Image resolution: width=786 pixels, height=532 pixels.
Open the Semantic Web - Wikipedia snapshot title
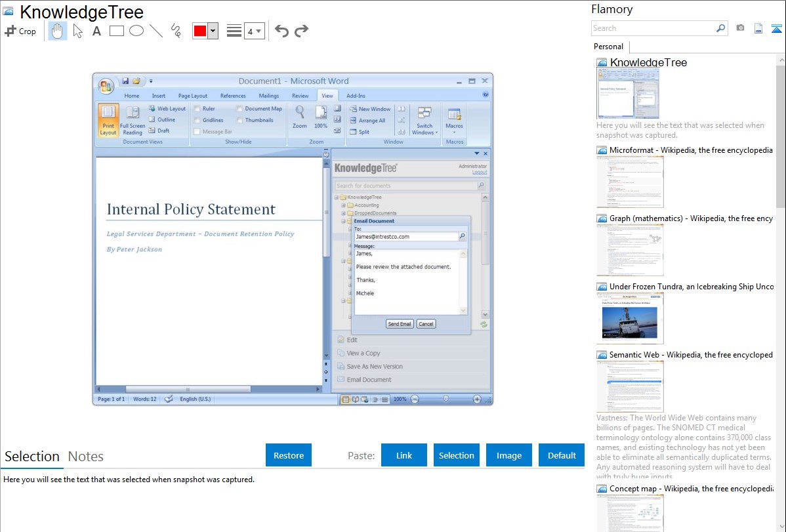[691, 354]
